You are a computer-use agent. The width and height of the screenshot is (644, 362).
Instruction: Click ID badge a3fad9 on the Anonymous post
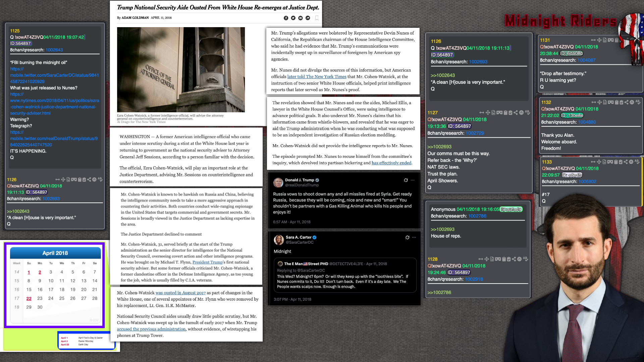pyautogui.click(x=511, y=209)
